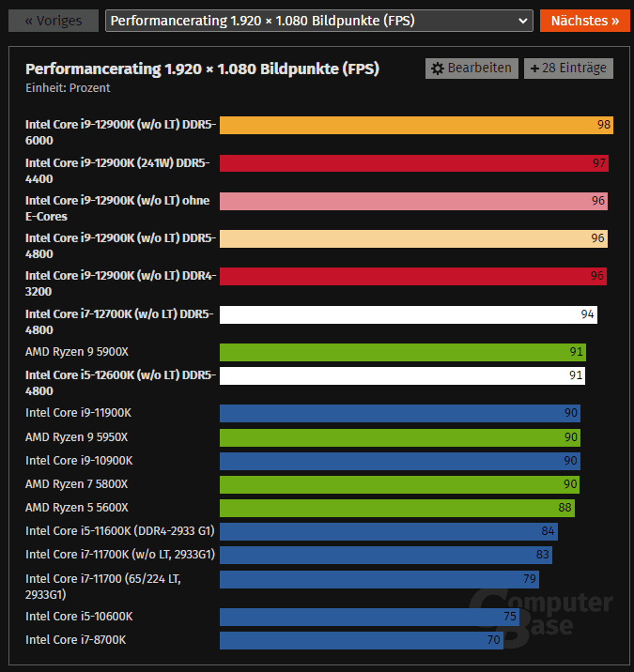The height and width of the screenshot is (672, 634).
Task: Click label 'AMD Ryzen 7 5800X'
Action: coord(76,484)
